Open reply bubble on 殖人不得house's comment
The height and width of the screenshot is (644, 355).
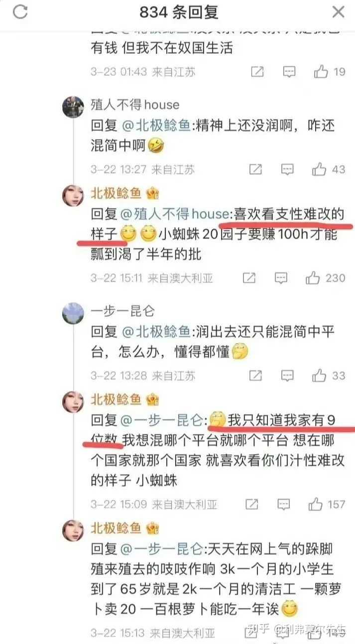pos(287,170)
